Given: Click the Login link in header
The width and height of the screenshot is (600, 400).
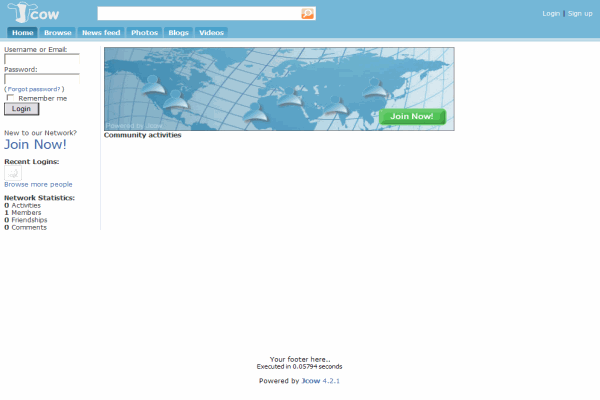Looking at the screenshot, I should pos(551,14).
